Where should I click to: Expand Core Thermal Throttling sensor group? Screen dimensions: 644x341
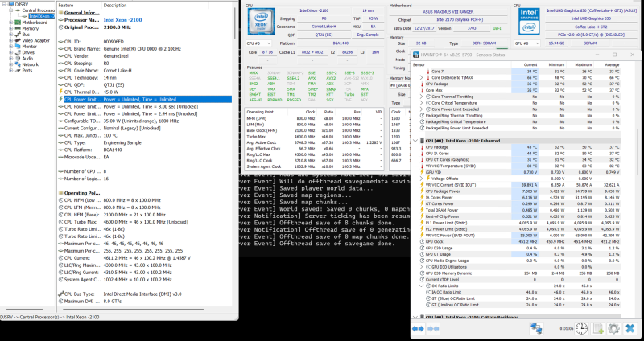(x=422, y=97)
